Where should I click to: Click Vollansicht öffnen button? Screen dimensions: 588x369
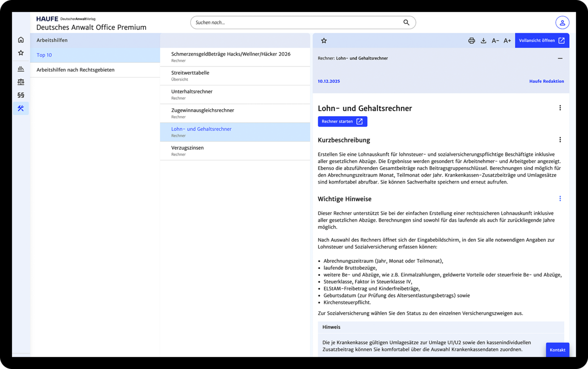coord(542,41)
